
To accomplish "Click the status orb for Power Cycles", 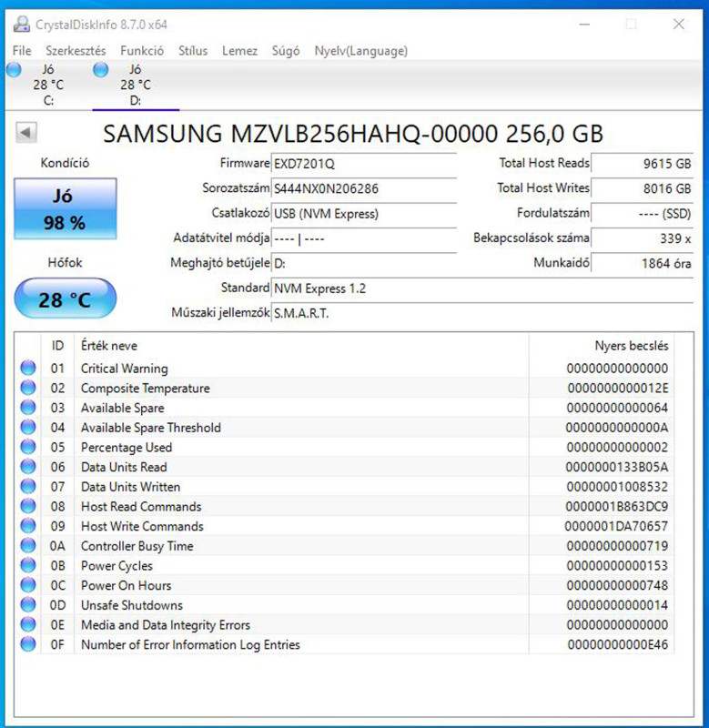I will click(x=28, y=565).
